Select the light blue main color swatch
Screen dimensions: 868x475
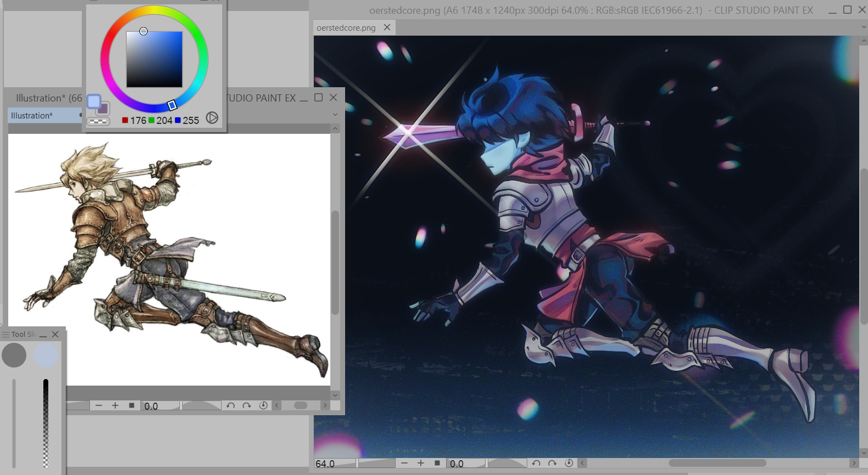(94, 101)
